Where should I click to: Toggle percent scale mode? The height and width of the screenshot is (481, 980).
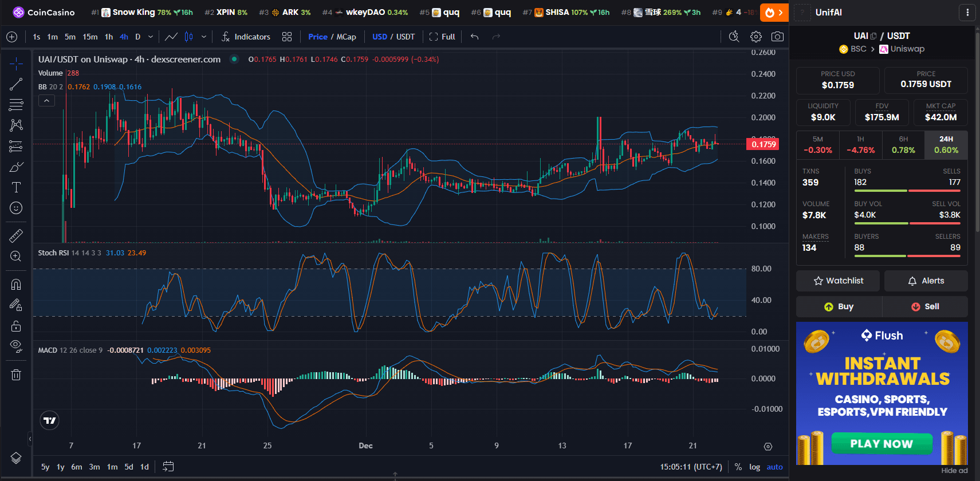pyautogui.click(x=738, y=467)
